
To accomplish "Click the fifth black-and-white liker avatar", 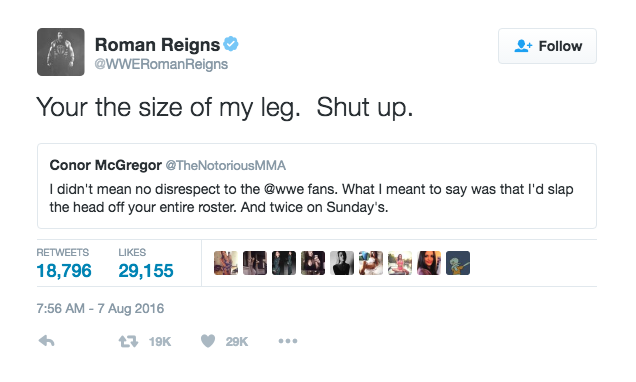I will coord(342,263).
